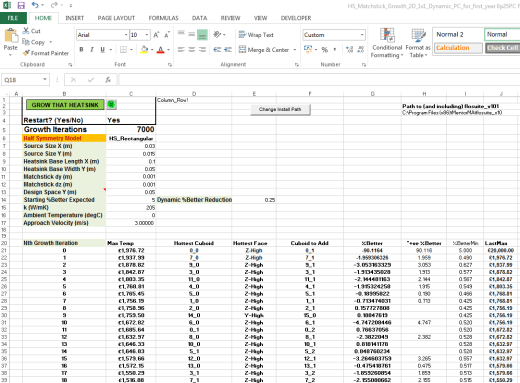This screenshot has width=520, height=383.
Task: Click the Orientation text angle icon
Action: tap(217, 34)
